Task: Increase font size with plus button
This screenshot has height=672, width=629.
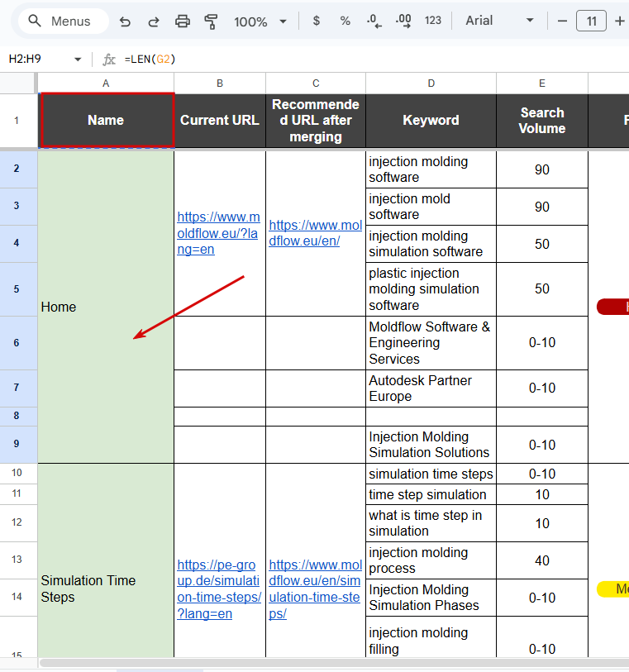Action: 620,21
